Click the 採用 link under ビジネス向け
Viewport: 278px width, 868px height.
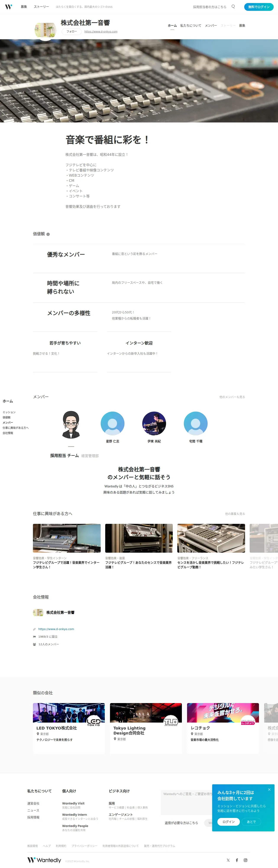click(112, 804)
